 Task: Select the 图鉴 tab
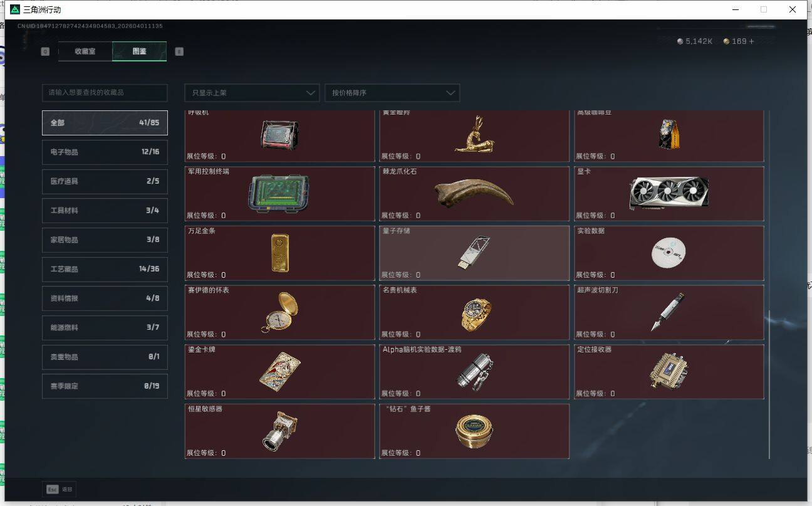pos(139,51)
